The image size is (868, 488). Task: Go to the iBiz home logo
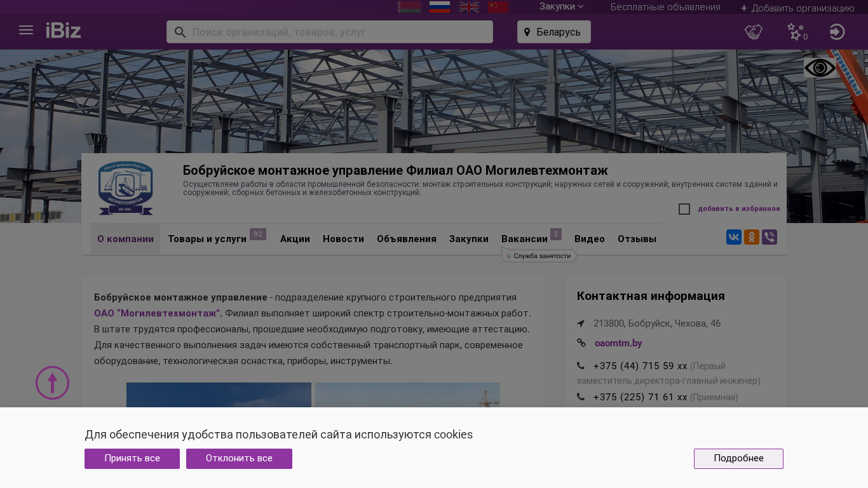(64, 30)
